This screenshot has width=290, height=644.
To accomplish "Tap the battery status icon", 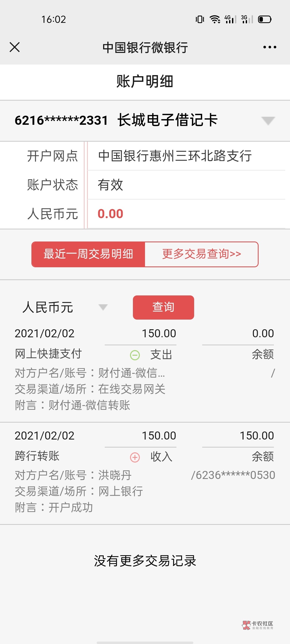I will 265,19.
